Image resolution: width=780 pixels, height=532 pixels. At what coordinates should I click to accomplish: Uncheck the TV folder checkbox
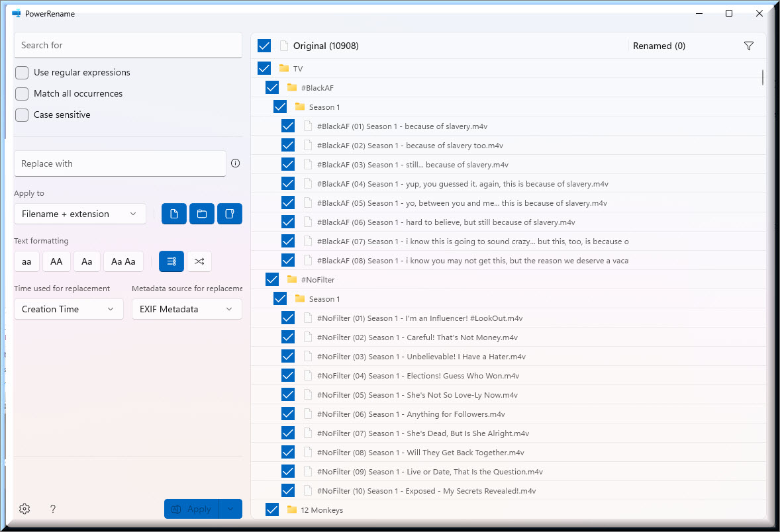tap(264, 68)
